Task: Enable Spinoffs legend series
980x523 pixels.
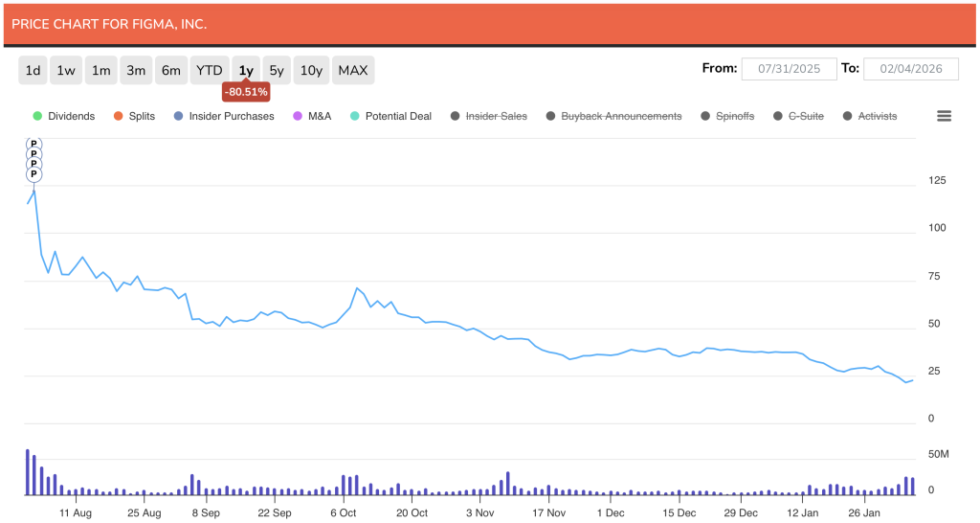Action: click(x=727, y=116)
